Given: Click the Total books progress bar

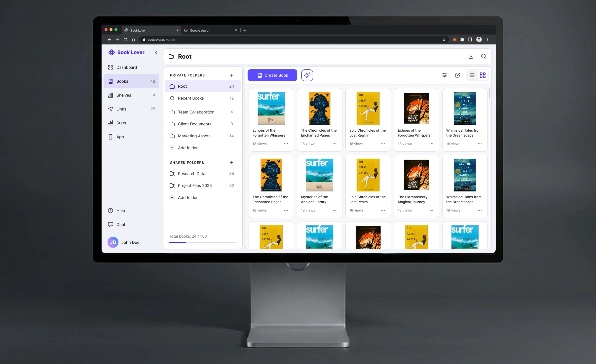Looking at the screenshot, I should [x=203, y=243].
